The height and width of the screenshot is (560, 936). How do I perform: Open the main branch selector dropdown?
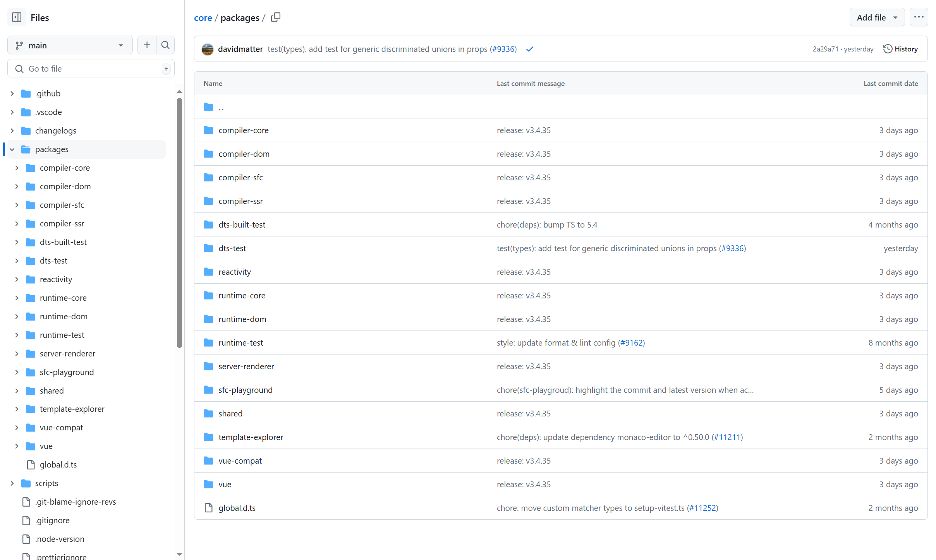70,45
